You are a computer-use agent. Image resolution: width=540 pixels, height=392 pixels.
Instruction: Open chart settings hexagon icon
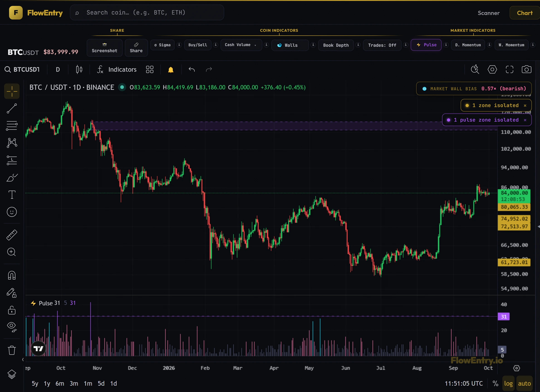point(492,69)
